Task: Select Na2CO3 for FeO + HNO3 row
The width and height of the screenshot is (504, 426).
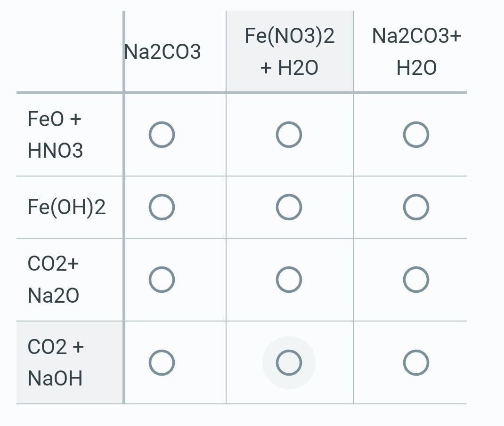Action: (x=162, y=135)
